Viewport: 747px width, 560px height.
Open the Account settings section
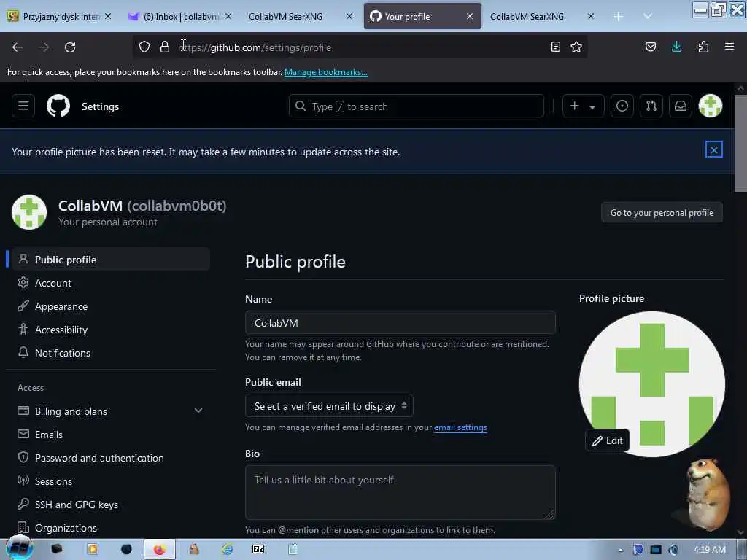tap(111, 283)
